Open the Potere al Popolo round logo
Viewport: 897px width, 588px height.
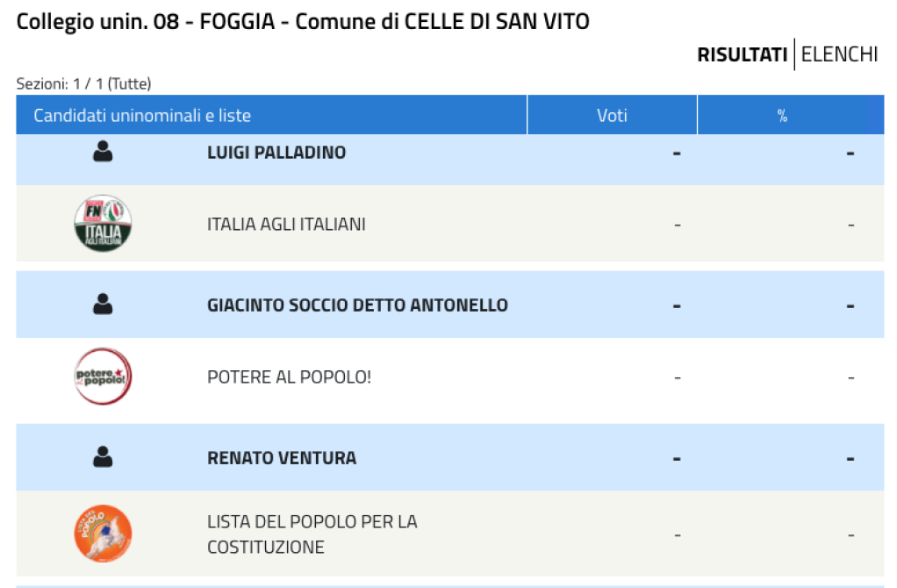[103, 376]
